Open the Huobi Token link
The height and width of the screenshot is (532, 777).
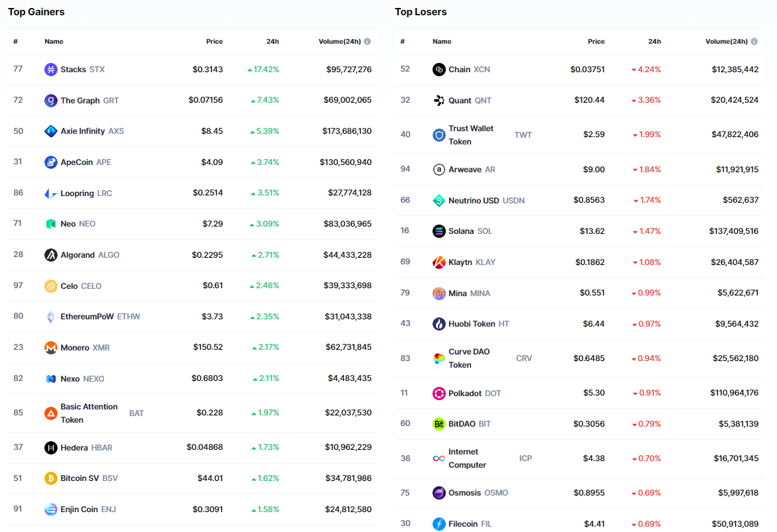[472, 324]
